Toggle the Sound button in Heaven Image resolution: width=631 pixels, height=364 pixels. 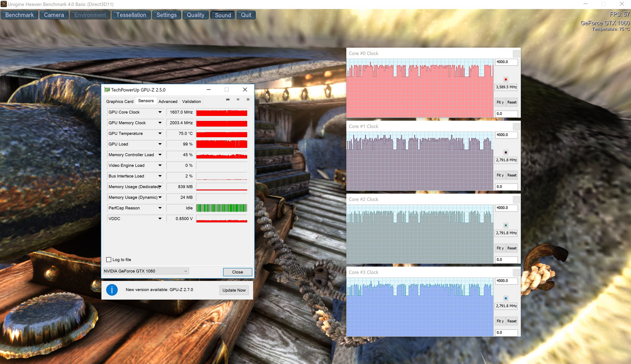click(223, 15)
